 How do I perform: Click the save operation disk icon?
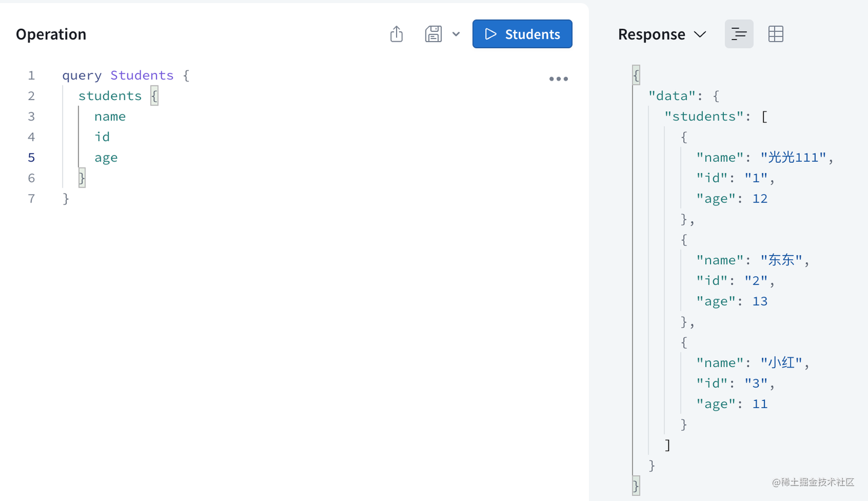(433, 34)
